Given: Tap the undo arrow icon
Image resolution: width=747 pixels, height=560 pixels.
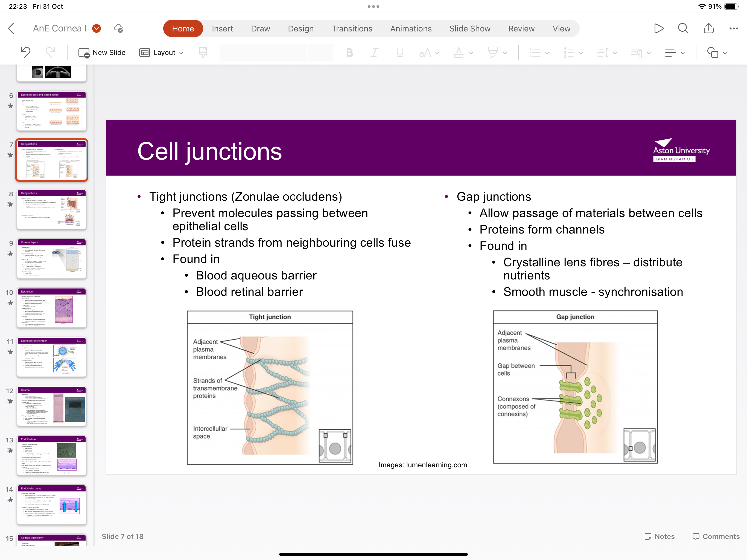Looking at the screenshot, I should coord(26,52).
